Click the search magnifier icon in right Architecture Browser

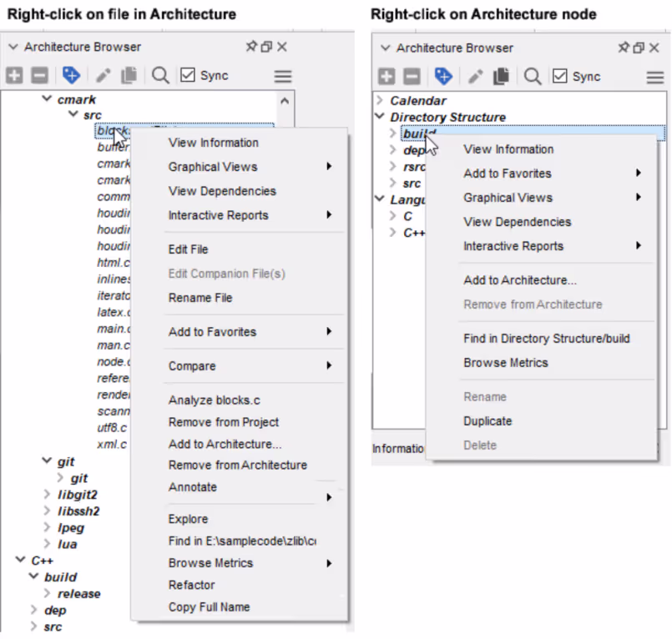(x=533, y=77)
